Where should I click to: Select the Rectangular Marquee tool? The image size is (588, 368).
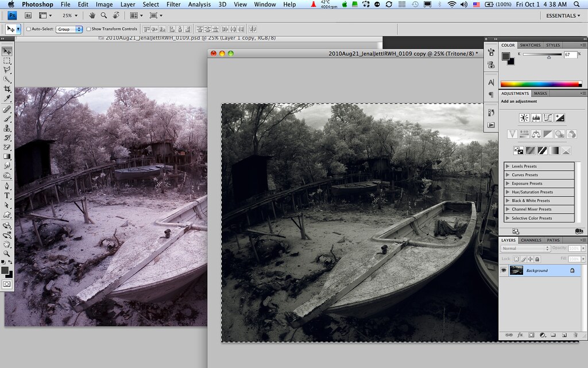7,60
